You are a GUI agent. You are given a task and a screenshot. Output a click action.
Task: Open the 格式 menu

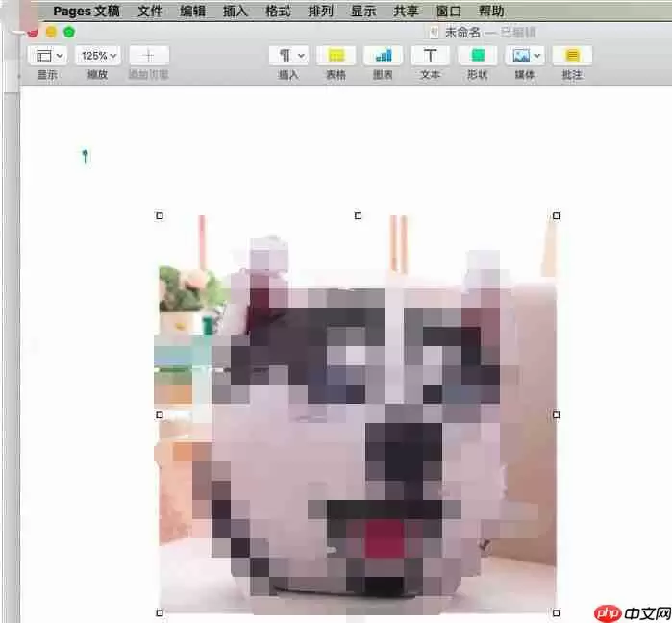click(x=278, y=11)
